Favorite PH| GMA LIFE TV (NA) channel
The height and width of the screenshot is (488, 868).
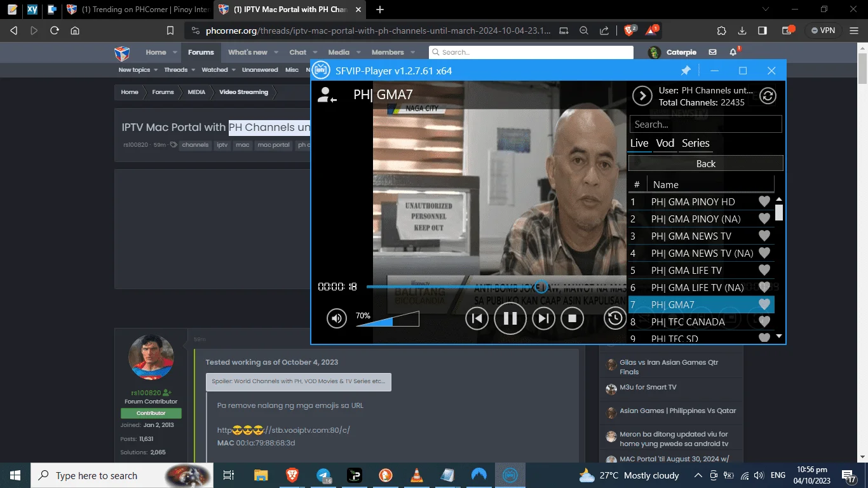764,287
